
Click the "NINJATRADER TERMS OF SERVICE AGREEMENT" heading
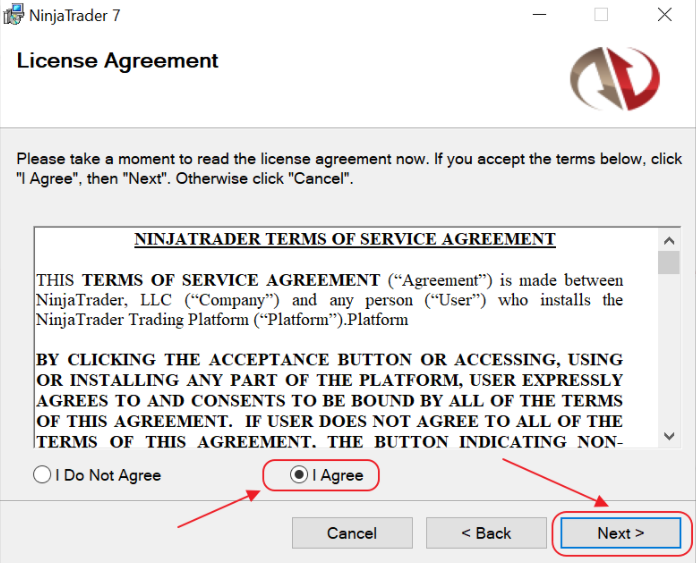click(x=345, y=239)
